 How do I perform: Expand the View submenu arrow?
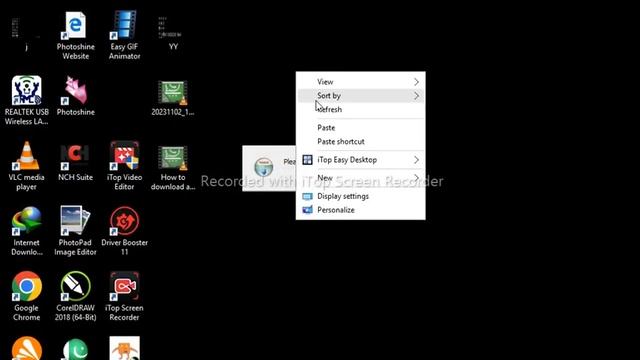[x=416, y=82]
